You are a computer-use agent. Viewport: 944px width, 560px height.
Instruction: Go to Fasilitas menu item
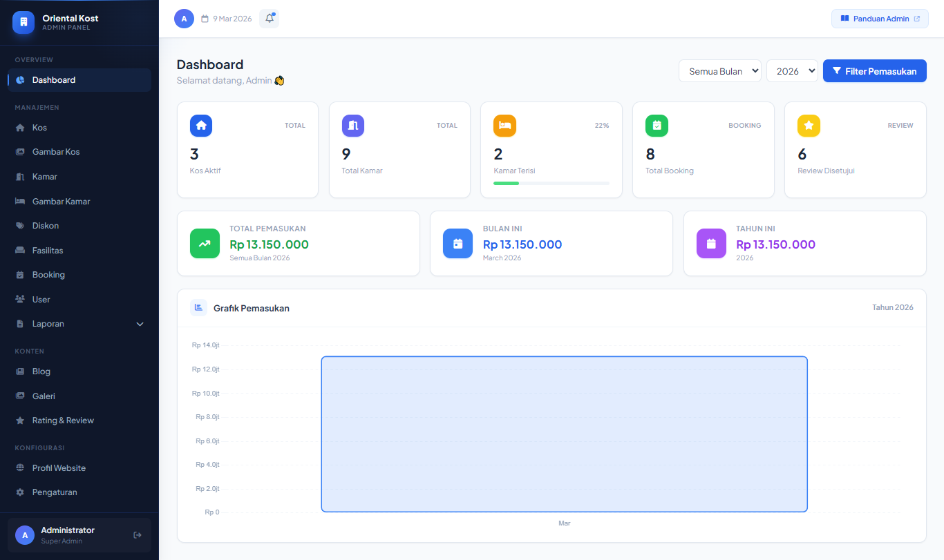tap(48, 251)
